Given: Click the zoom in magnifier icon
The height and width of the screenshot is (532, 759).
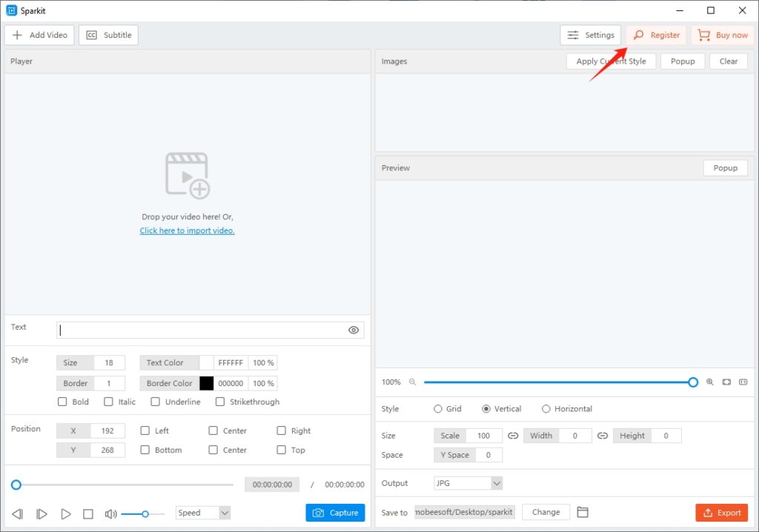Looking at the screenshot, I should (x=709, y=382).
